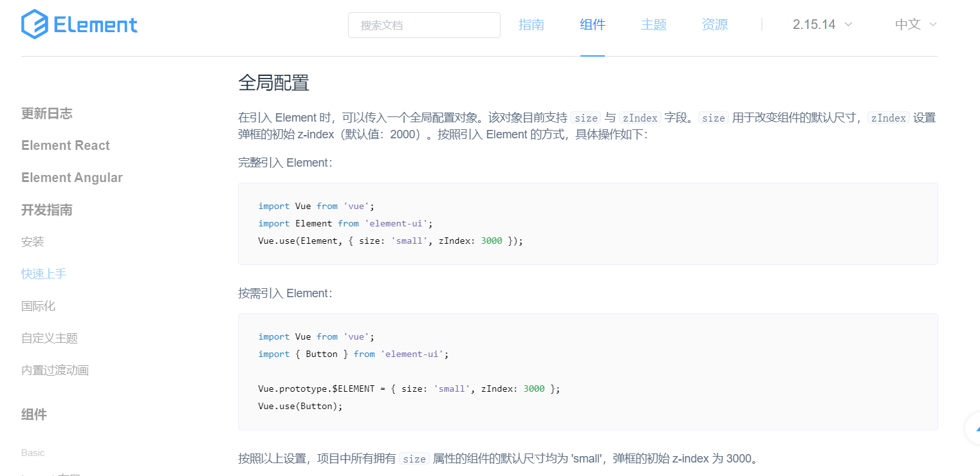
Task: Select 自定义主题 in the sidebar
Action: tap(50, 338)
